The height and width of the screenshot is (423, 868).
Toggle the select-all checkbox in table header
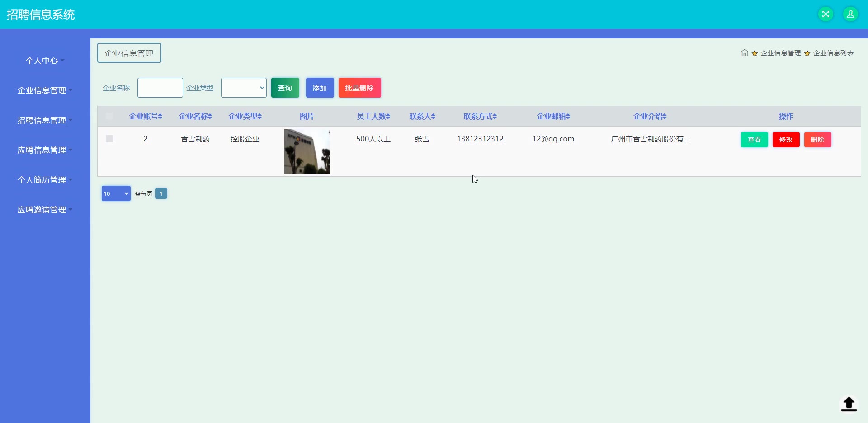(x=109, y=116)
